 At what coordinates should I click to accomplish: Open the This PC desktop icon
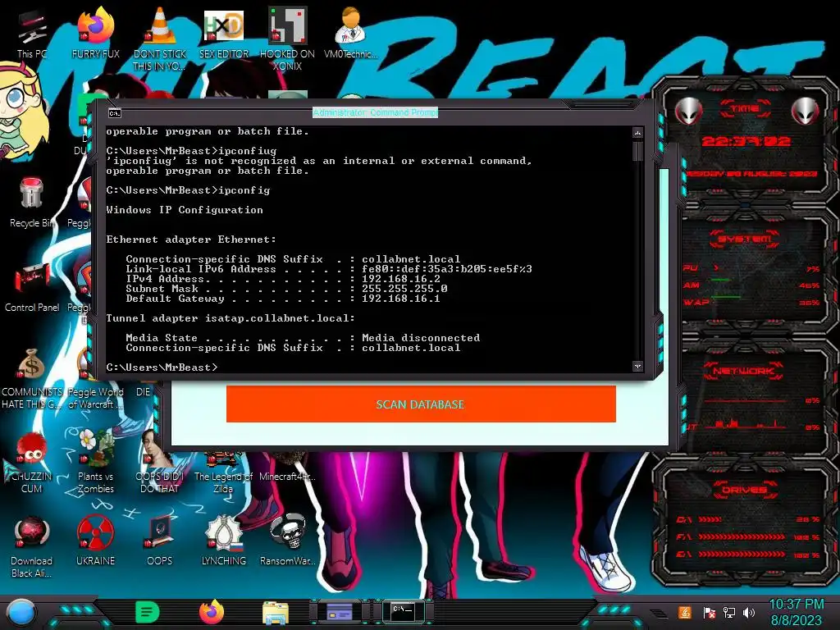tap(32, 34)
